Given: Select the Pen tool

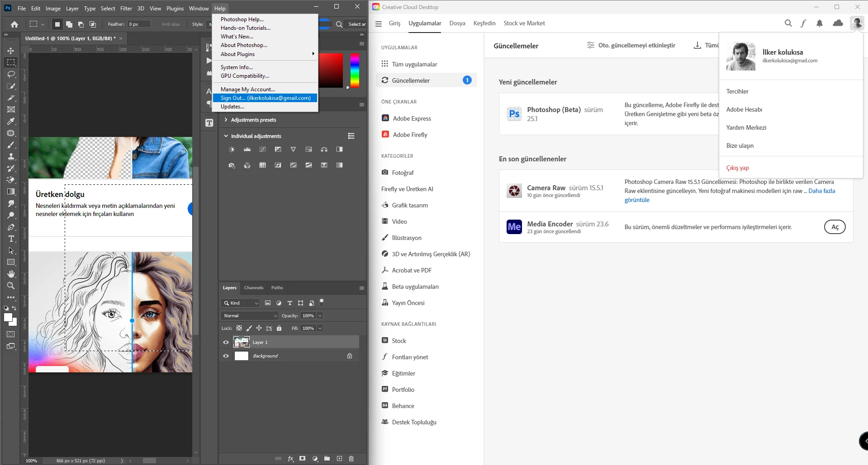Looking at the screenshot, I should pos(11,227).
